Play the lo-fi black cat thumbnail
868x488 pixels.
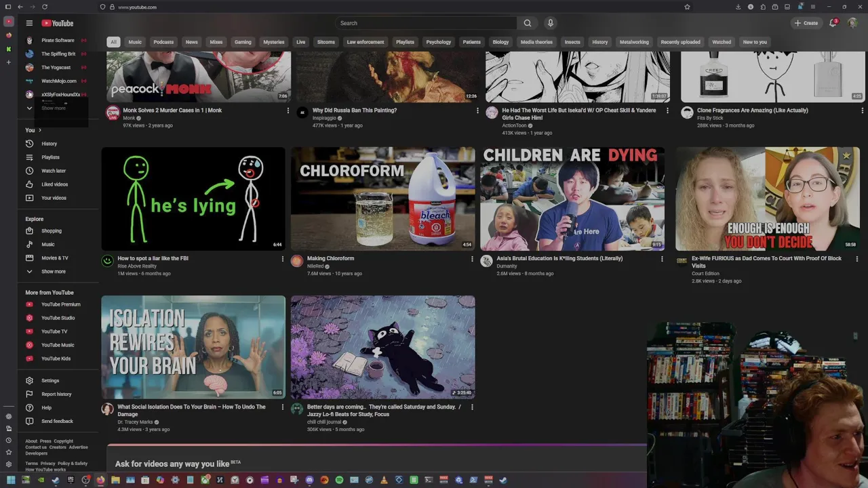tap(383, 347)
